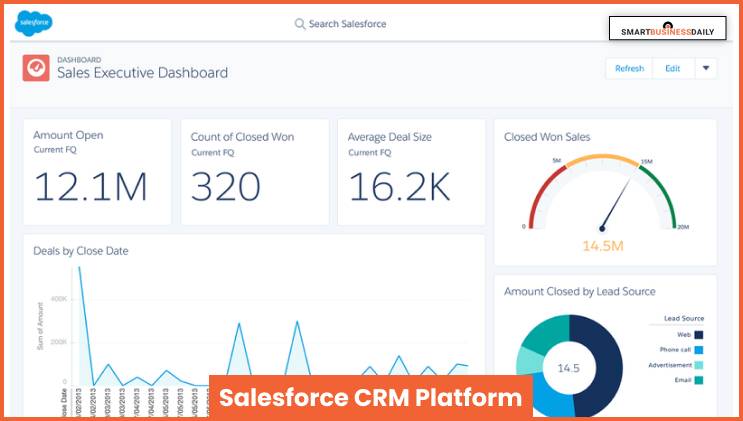Screen dimensions: 743x421
Task: Click the SmartBusinessDaily logo
Action: pyautogui.click(x=667, y=28)
